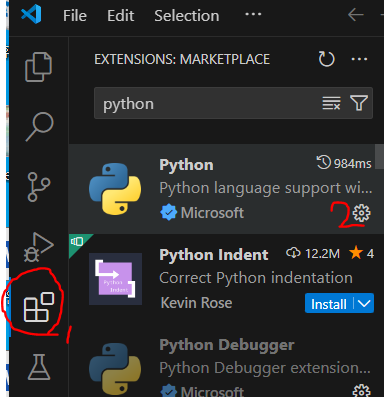Screen dimensions: 384x397
Task: Clear the extensions search results
Action: 331,103
